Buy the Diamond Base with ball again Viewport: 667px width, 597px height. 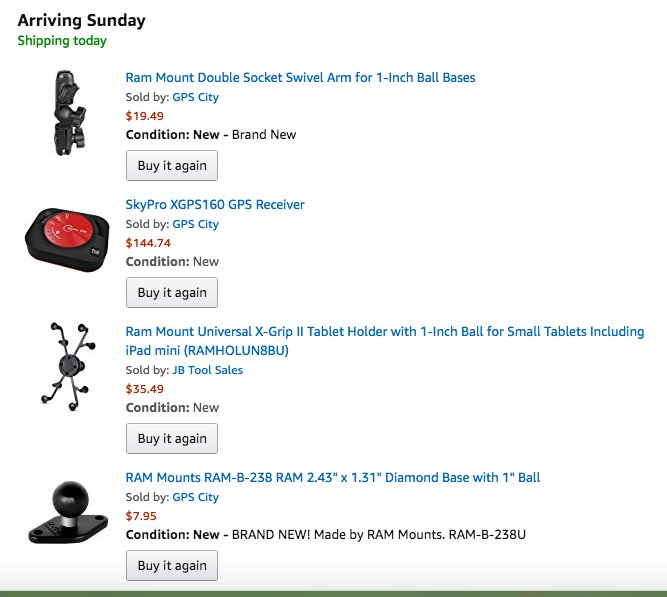point(172,566)
